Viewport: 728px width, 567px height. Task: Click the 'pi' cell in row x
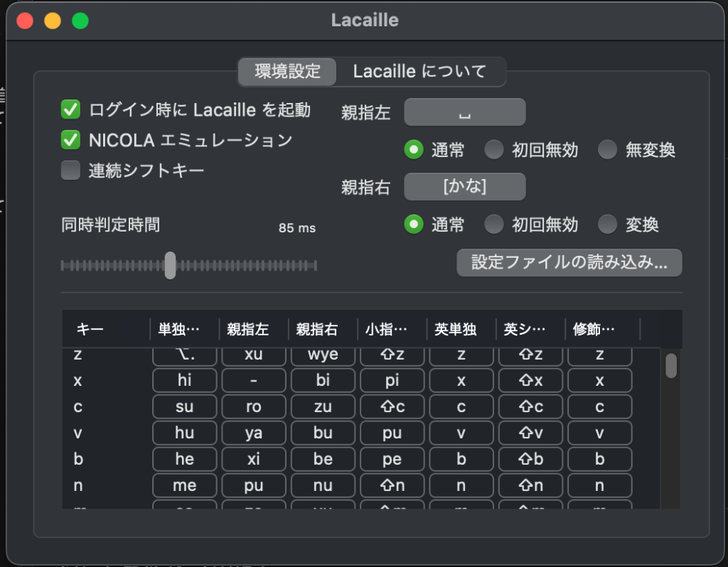tap(392, 380)
